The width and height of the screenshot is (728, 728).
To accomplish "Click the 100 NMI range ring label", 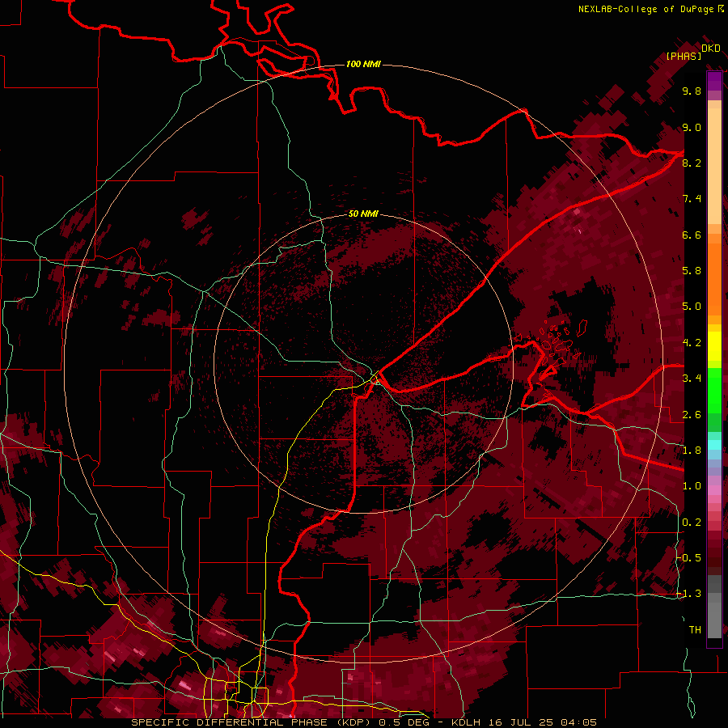I will (x=363, y=64).
